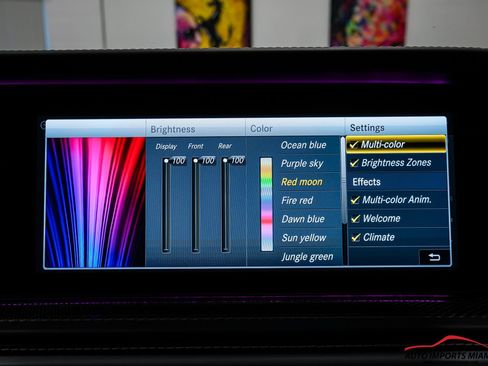488x366 pixels.
Task: Tap the back arrow button
Action: click(434, 257)
